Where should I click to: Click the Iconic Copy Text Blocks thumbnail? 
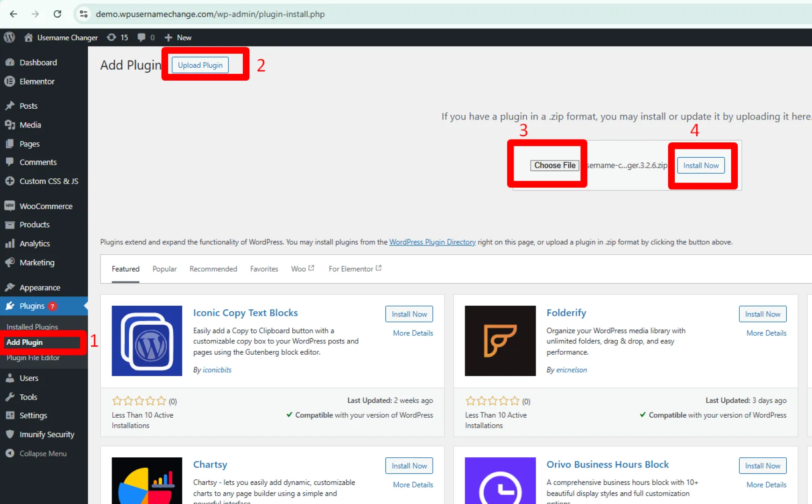[x=147, y=341]
